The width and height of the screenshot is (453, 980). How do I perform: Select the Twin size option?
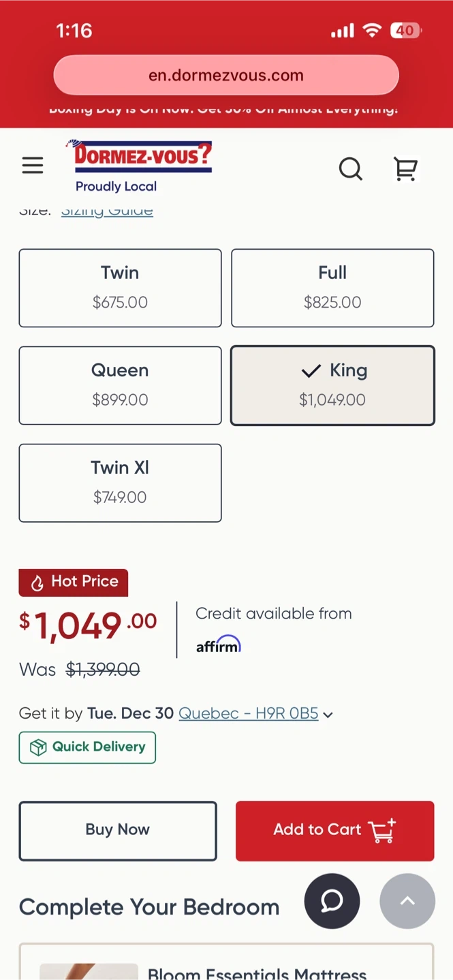point(120,288)
